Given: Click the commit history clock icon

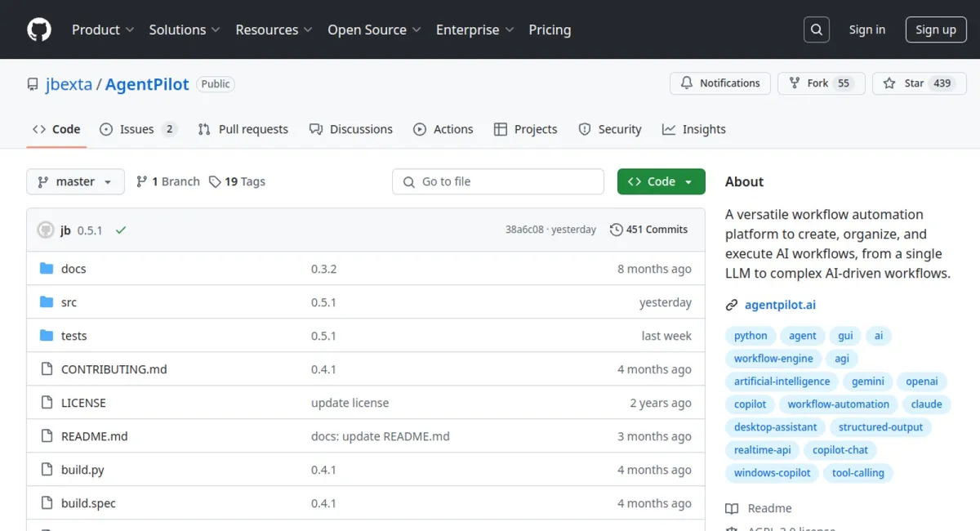Looking at the screenshot, I should (x=617, y=230).
